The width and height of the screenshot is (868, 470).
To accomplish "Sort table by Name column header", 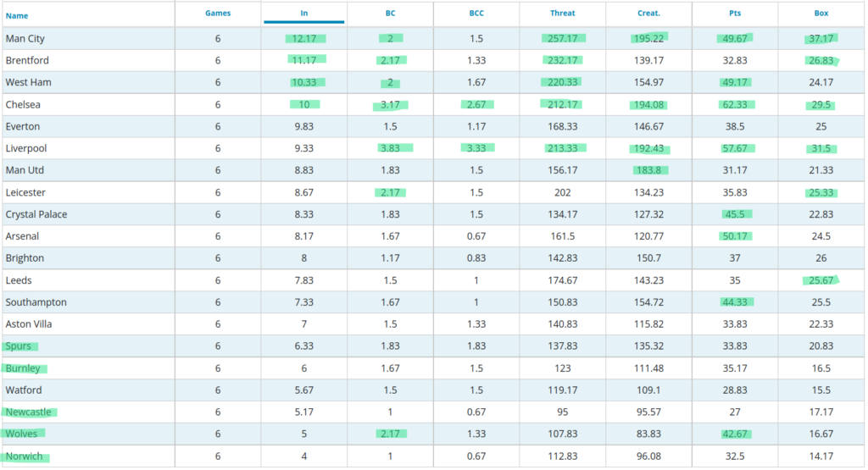I will [x=17, y=16].
